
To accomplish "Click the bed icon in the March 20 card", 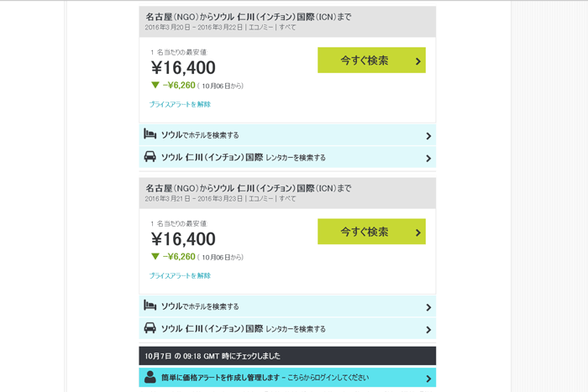I will pyautogui.click(x=150, y=134).
